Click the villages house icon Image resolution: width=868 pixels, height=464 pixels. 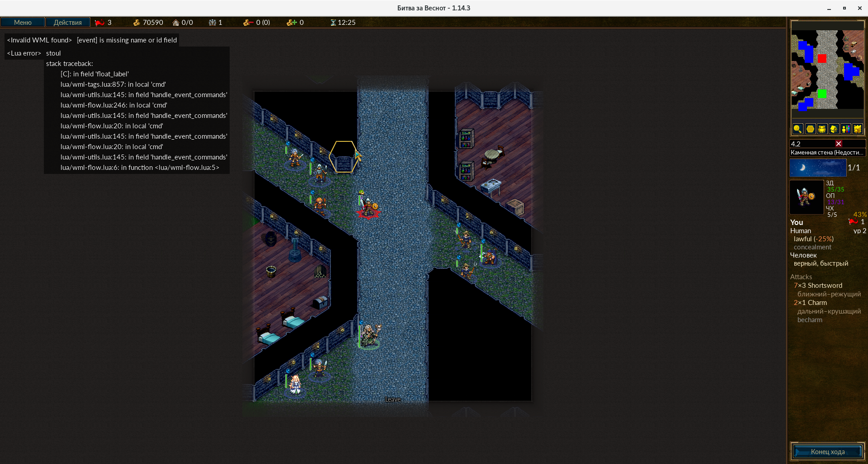coord(176,22)
